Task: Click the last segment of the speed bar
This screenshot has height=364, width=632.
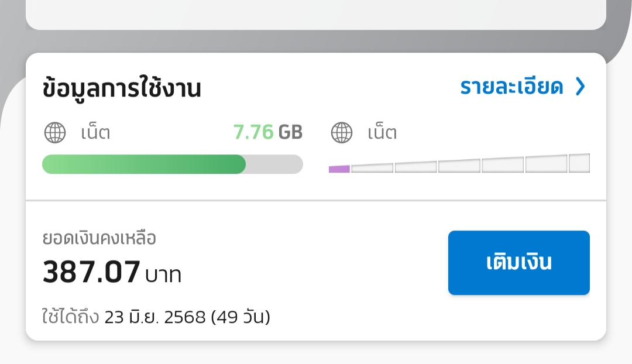Action: tap(579, 163)
